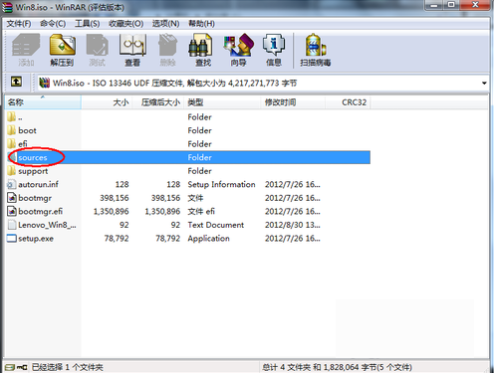
Task: Click the bootmgr.efi file icon
Action: (x=12, y=211)
